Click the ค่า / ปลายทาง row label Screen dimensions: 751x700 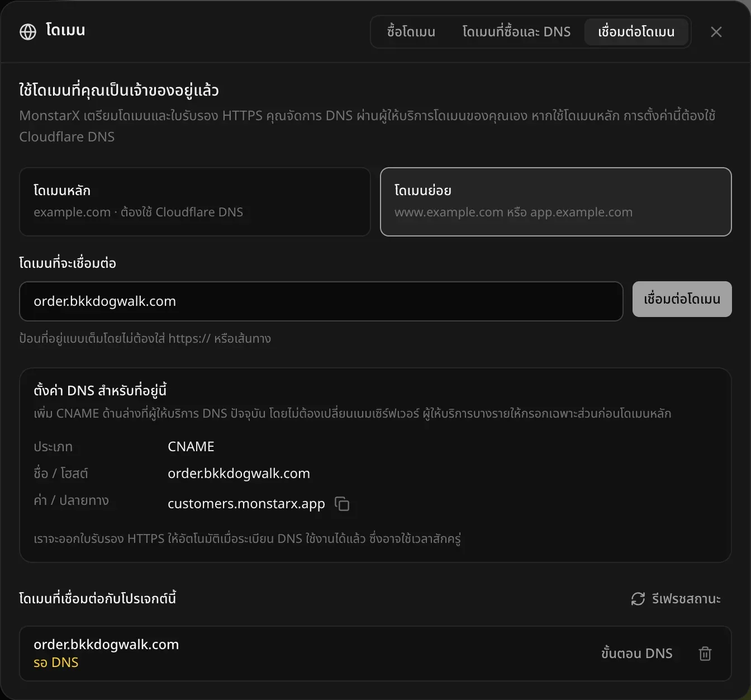pyautogui.click(x=72, y=500)
